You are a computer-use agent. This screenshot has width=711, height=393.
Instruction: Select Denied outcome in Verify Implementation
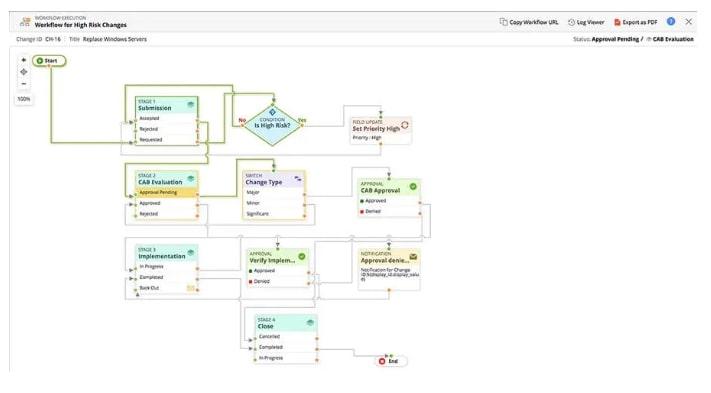pyautogui.click(x=278, y=281)
